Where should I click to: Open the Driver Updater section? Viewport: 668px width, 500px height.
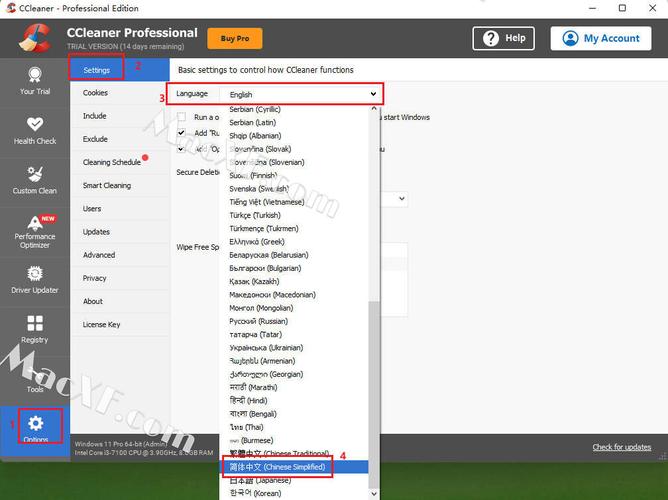(35, 280)
